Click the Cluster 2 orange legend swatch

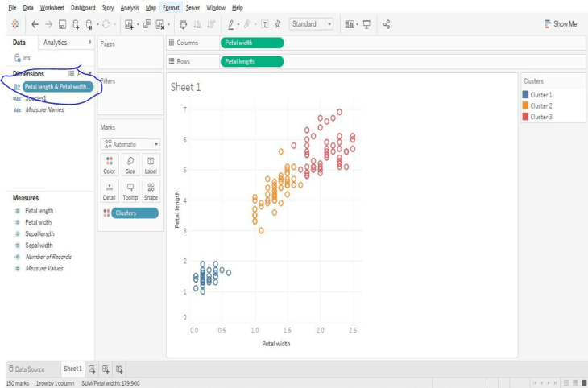point(526,105)
